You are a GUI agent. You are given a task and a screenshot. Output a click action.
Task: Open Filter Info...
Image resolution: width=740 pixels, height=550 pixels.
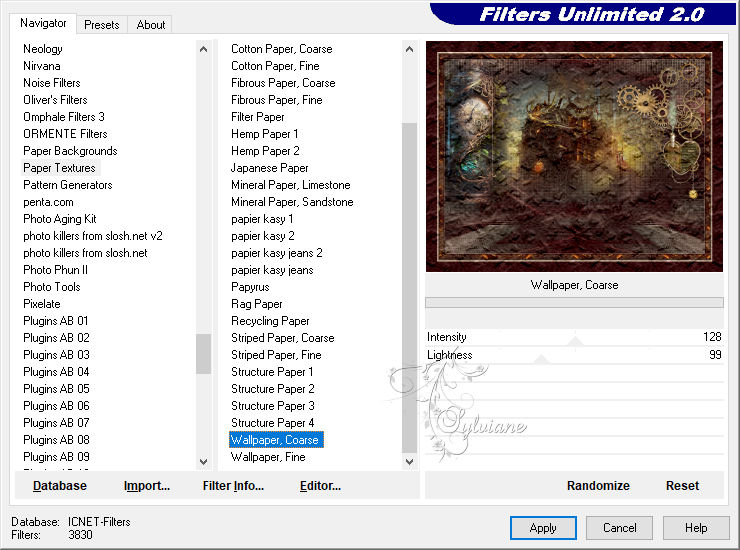[x=233, y=486]
